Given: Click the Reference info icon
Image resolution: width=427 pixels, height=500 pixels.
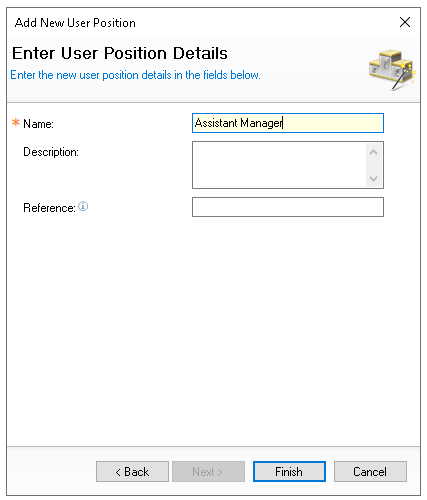Looking at the screenshot, I should tap(83, 206).
